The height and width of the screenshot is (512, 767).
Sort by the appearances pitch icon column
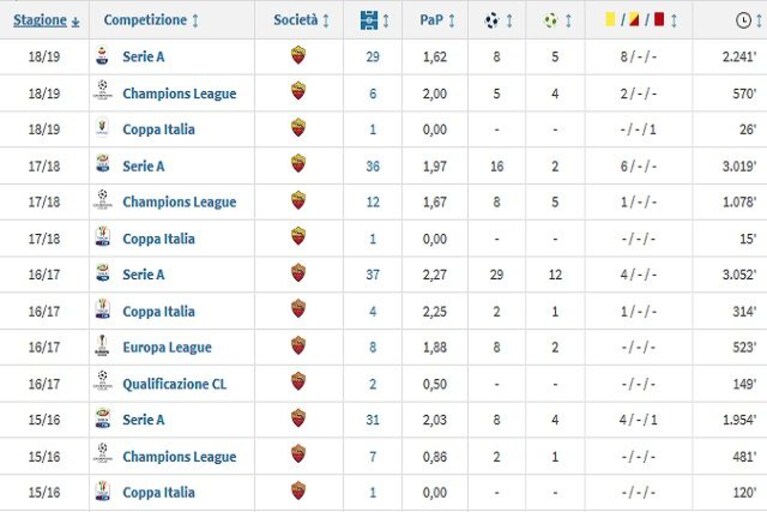click(x=374, y=21)
